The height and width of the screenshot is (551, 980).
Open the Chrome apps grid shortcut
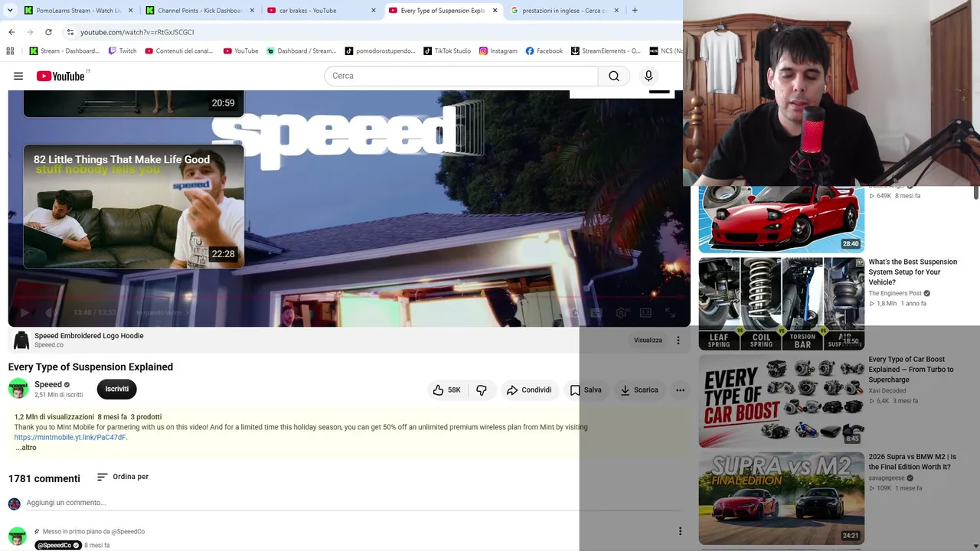click(x=10, y=51)
